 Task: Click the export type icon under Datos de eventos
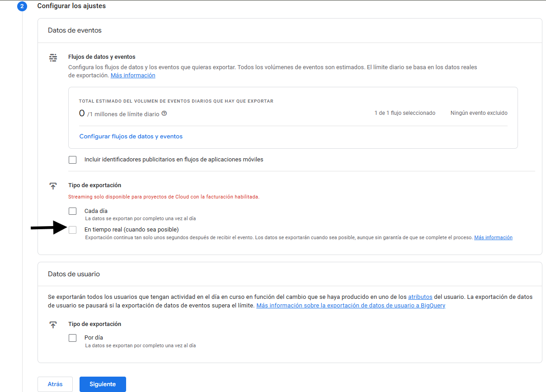[x=53, y=186]
